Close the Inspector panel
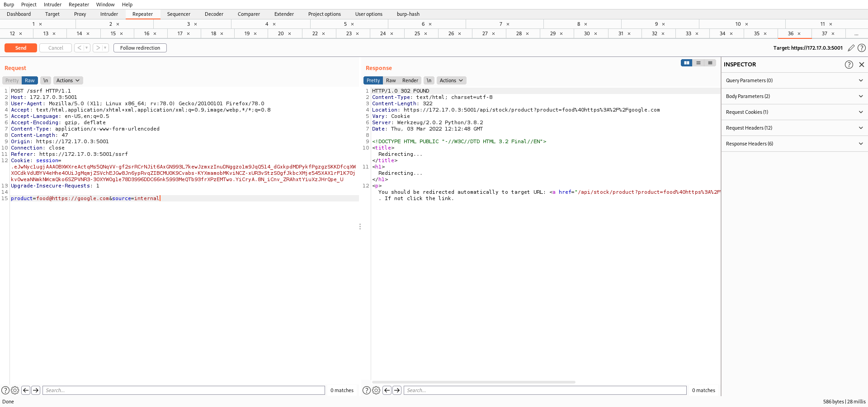This screenshot has width=868, height=407. click(862, 65)
